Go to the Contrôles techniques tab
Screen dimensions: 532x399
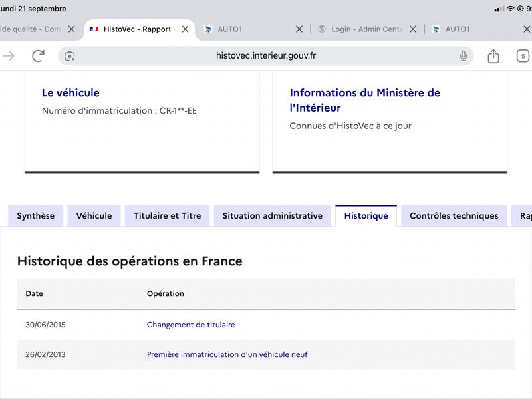coord(454,215)
